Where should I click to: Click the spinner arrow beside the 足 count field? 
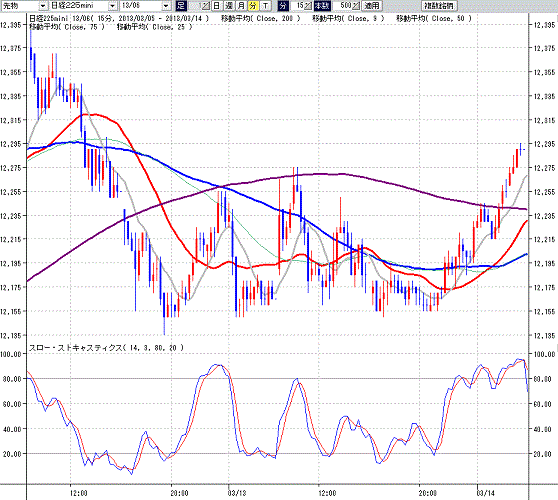tap(206, 6)
